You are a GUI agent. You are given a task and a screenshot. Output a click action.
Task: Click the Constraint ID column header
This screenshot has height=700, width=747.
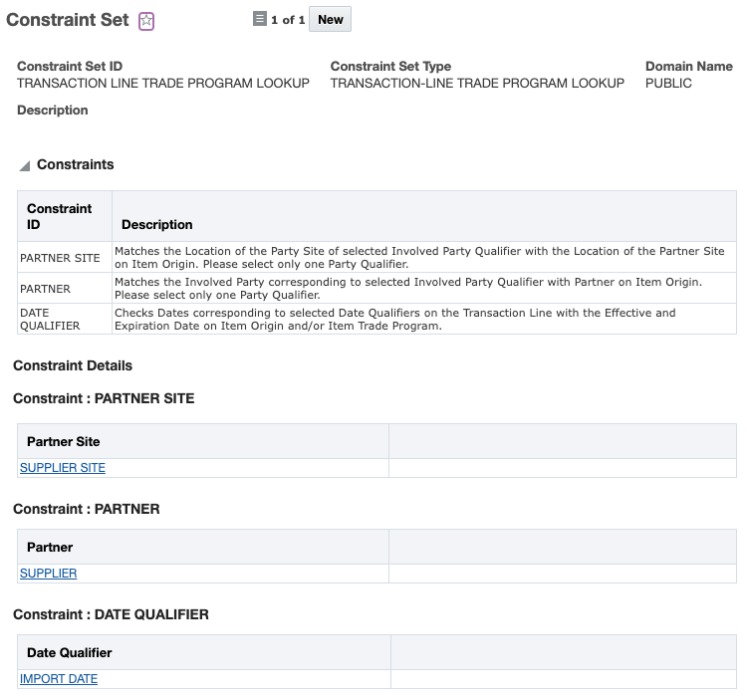tap(60, 216)
